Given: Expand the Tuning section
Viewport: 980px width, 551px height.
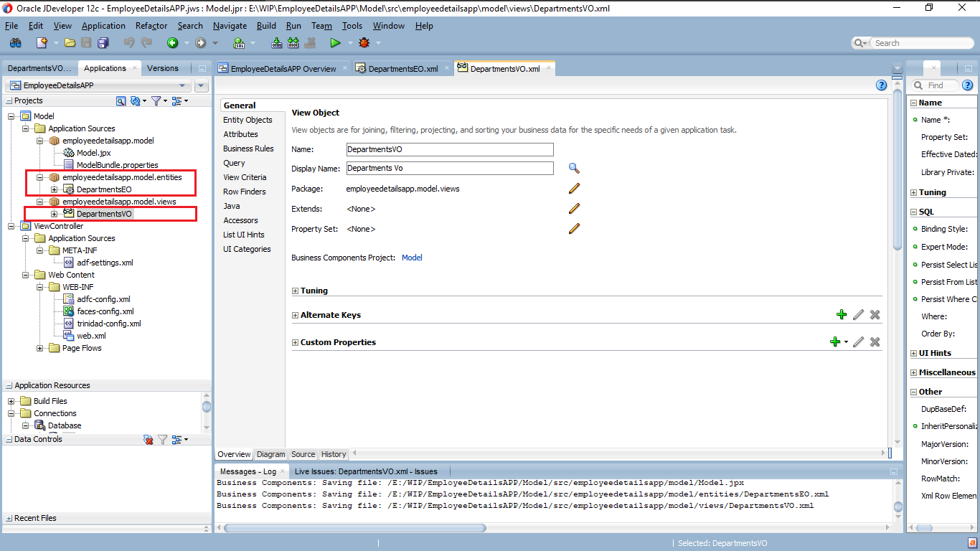Looking at the screenshot, I should click(x=294, y=291).
